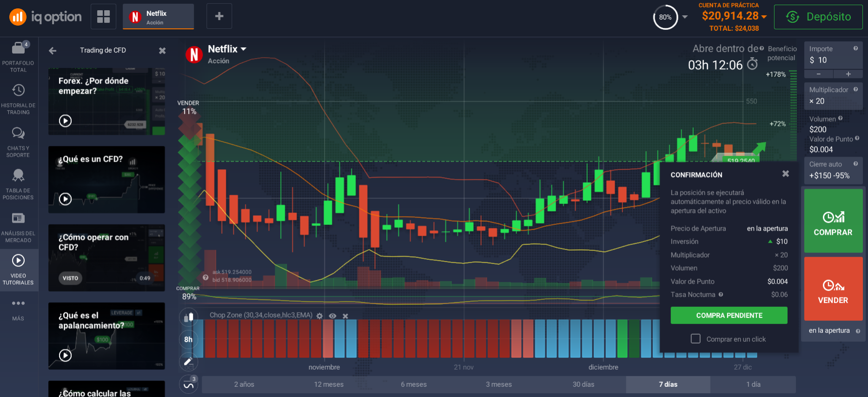Close the Confirmación dialog
The width and height of the screenshot is (868, 397).
[x=786, y=174]
